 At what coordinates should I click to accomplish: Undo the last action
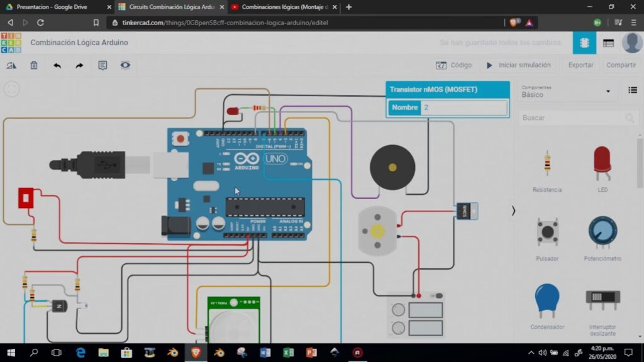coord(57,65)
